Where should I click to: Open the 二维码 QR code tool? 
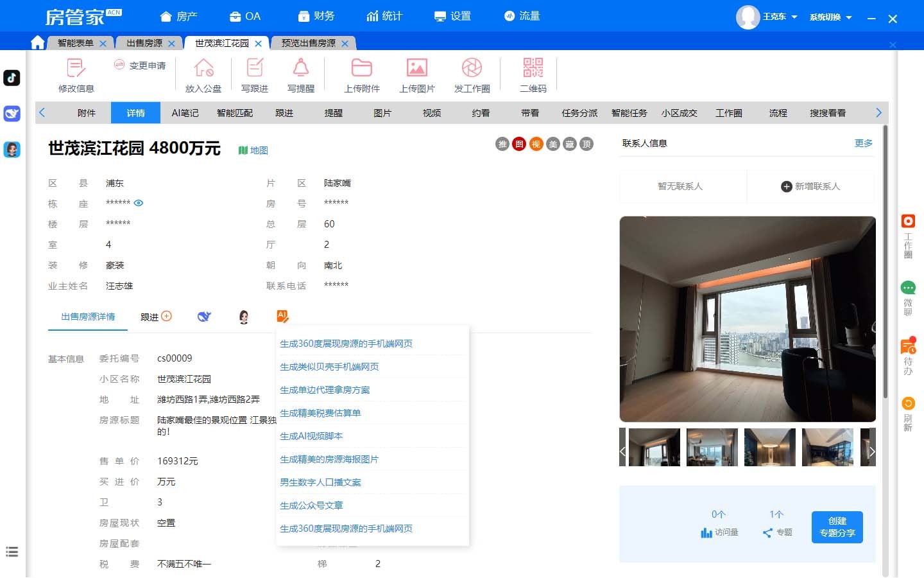[x=533, y=68]
